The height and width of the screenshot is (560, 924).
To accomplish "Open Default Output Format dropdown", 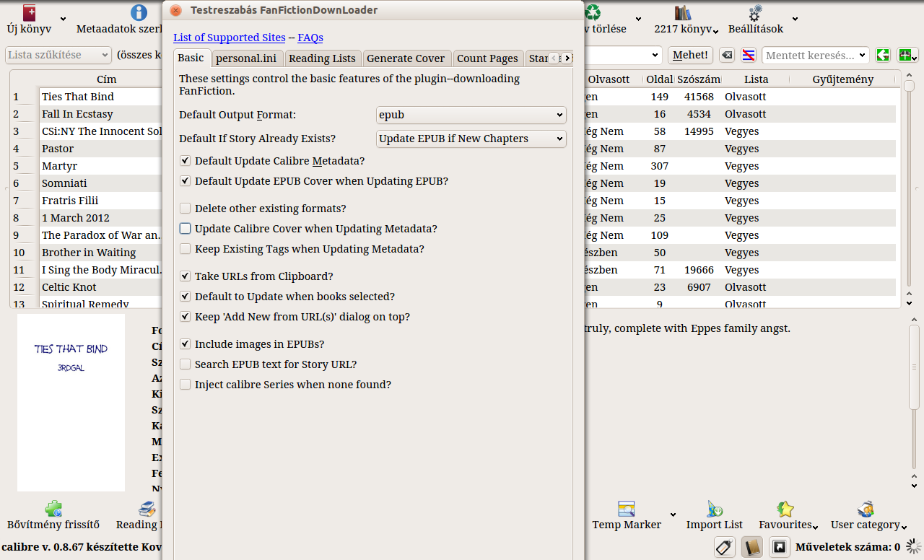I will (x=471, y=115).
